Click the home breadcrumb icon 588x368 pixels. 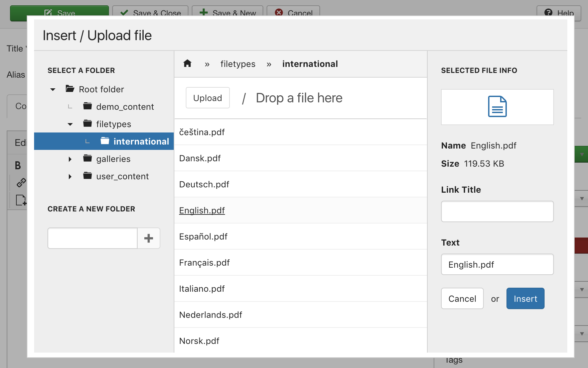click(x=187, y=64)
